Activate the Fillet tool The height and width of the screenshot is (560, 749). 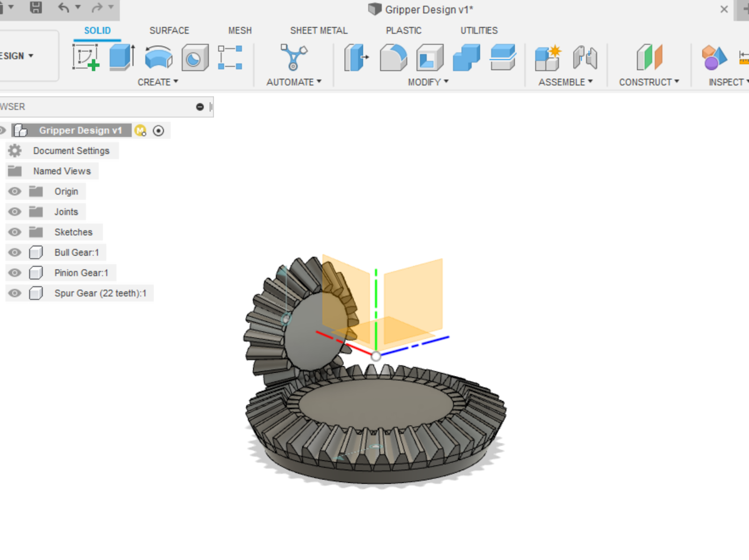click(x=393, y=57)
